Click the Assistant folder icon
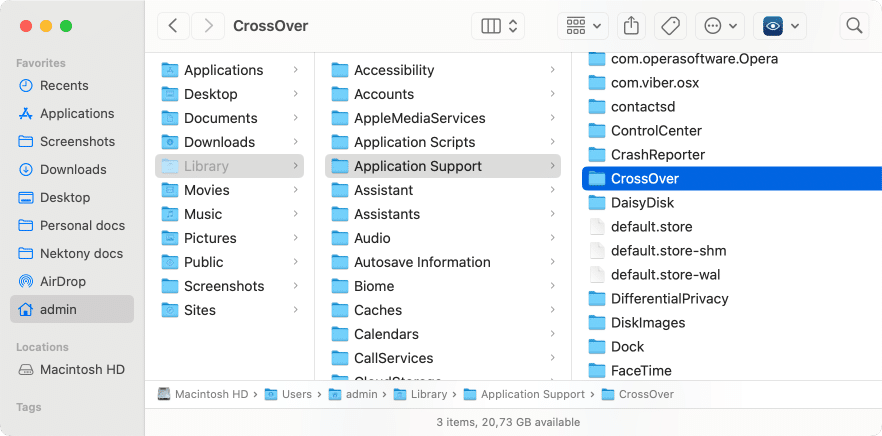 pos(340,190)
